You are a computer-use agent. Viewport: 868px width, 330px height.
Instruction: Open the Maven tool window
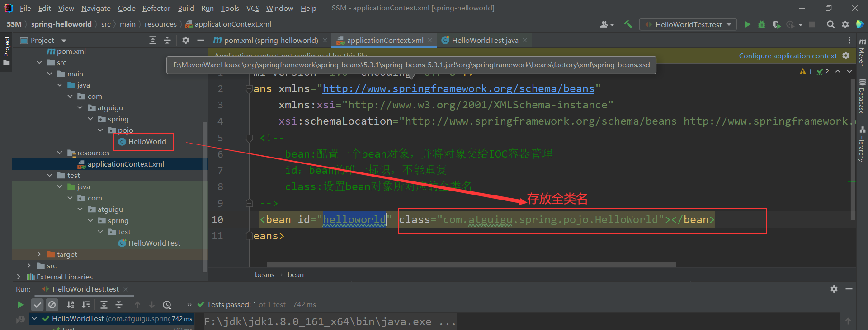coord(862,52)
